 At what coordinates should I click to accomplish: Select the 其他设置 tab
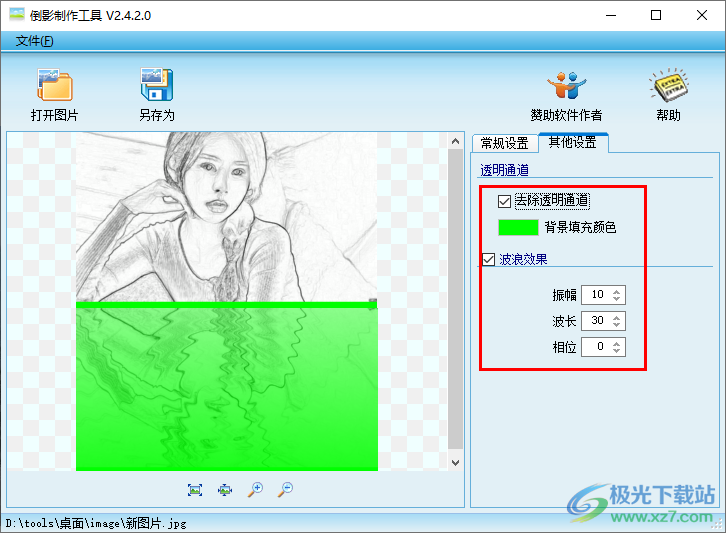click(573, 142)
